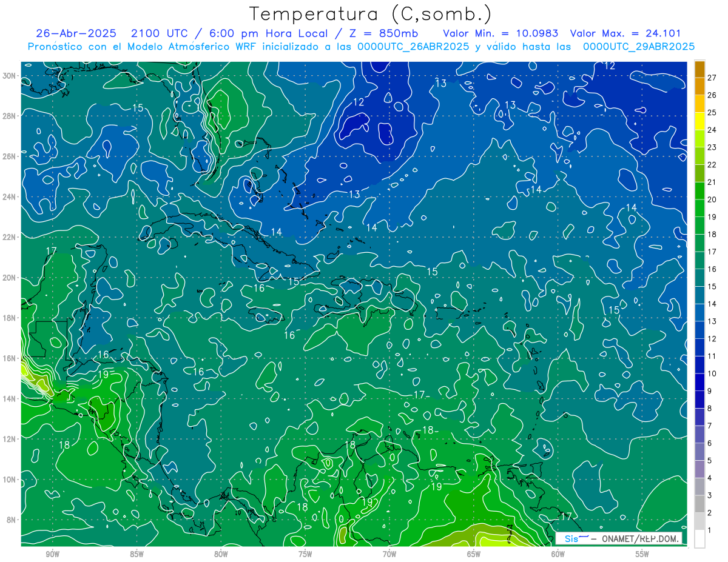
Task: Click the "Valor Max. = 24.101" text
Action: 624,33
